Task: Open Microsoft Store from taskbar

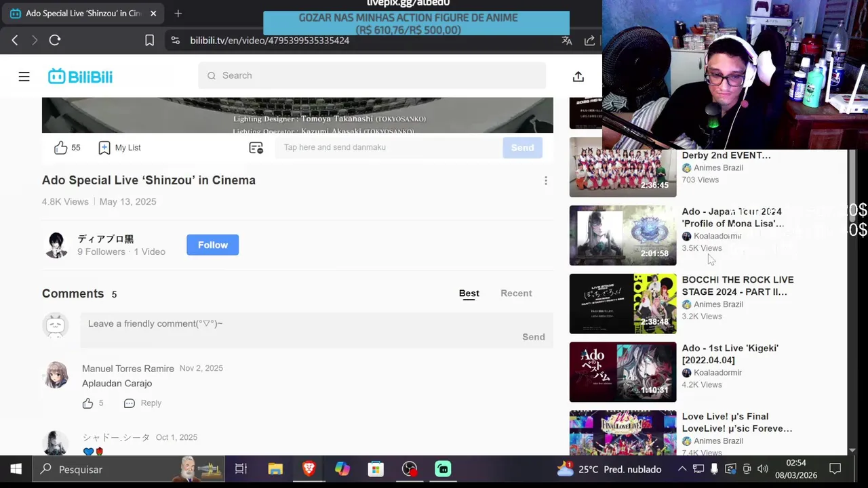Action: 376,469
